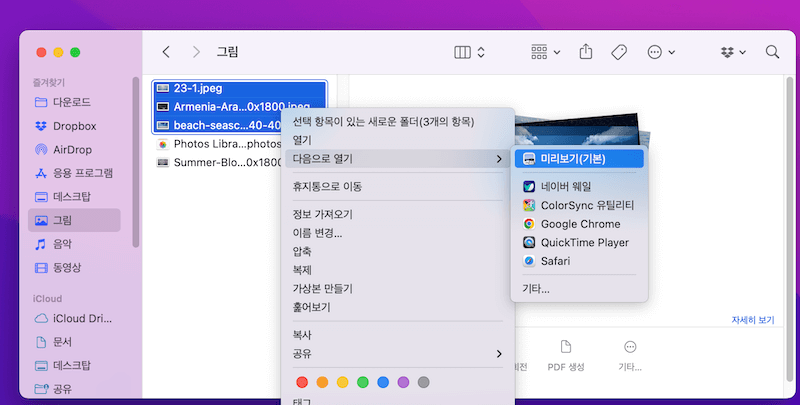Click the 기타... quick action button
Image resolution: width=800 pixels, height=405 pixels.
tap(630, 356)
